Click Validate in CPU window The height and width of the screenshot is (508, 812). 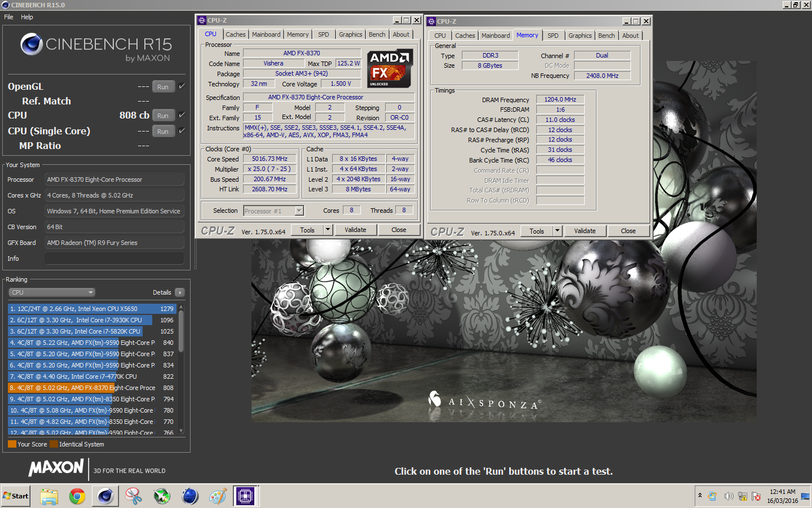(355, 230)
